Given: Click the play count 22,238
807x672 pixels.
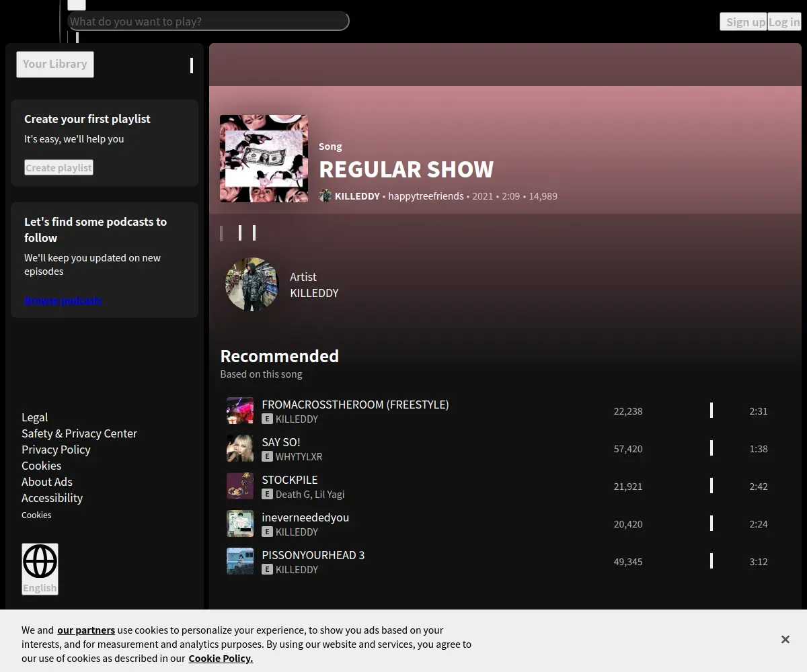Looking at the screenshot, I should (628, 411).
